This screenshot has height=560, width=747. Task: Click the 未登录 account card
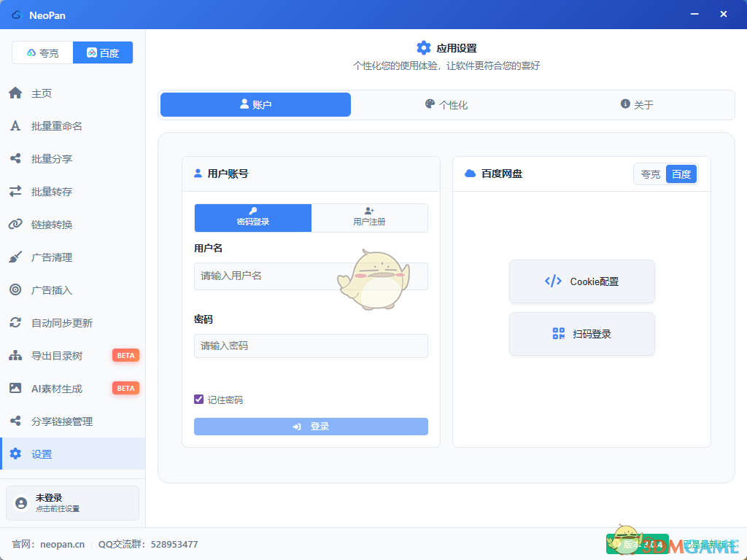coord(72,503)
